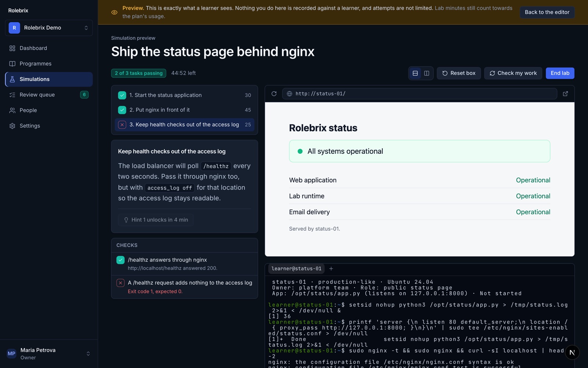Click Check my work

click(x=513, y=73)
